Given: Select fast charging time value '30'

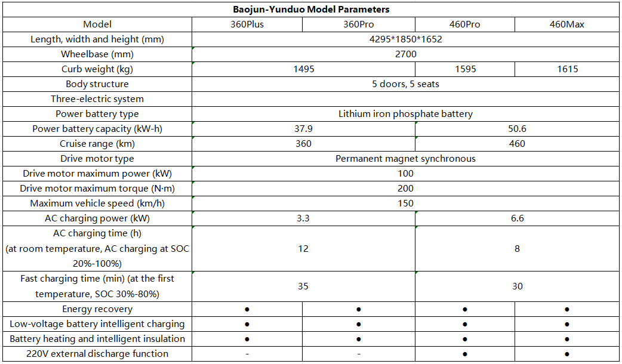Looking at the screenshot, I should click(518, 286).
